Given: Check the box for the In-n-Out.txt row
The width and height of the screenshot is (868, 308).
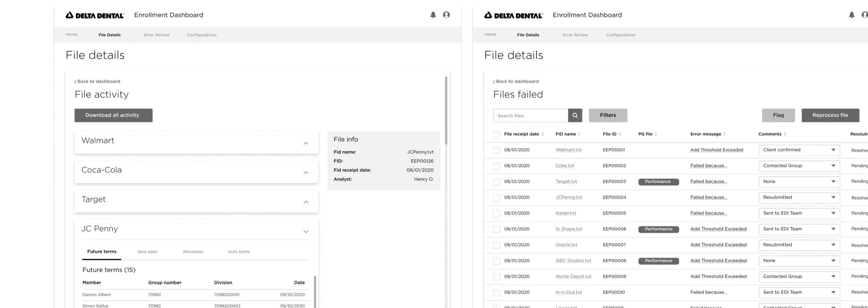Looking at the screenshot, I should pos(496,293).
